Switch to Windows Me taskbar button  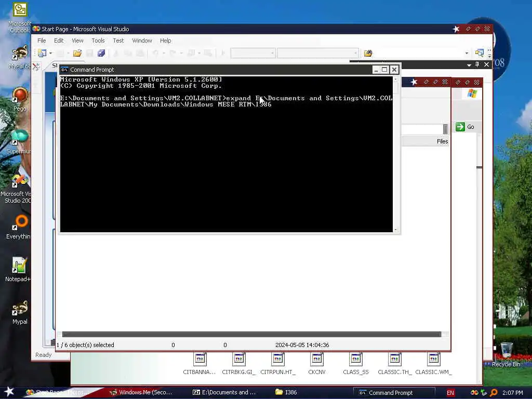point(141,392)
